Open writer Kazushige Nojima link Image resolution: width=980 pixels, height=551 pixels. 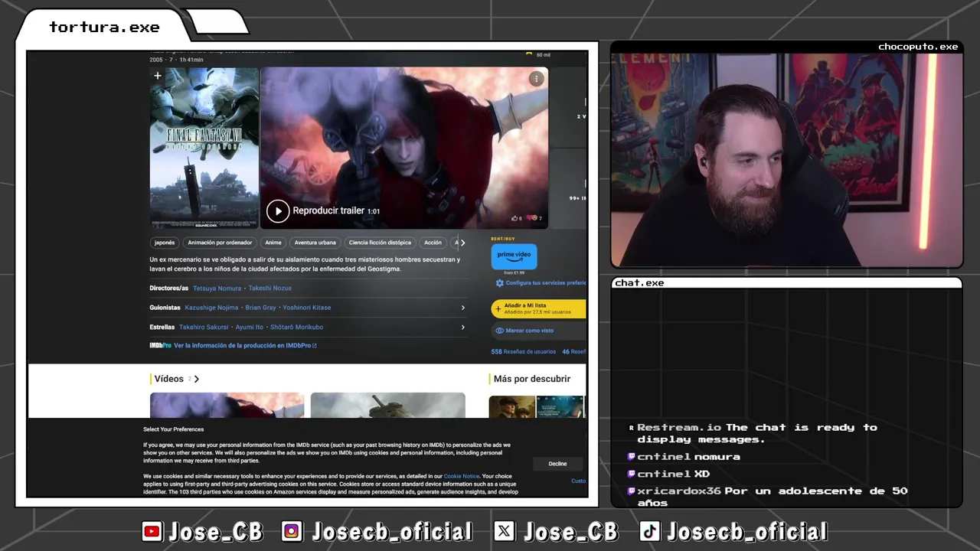pos(211,308)
